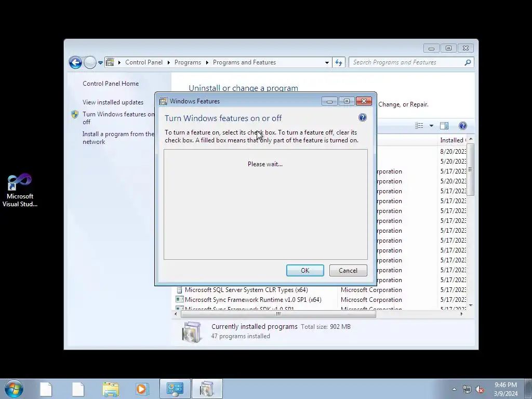Select Microsoft Sync Framework Runtime v1.0 SP1 (x64)
532x399 pixels.
pyautogui.click(x=253, y=300)
